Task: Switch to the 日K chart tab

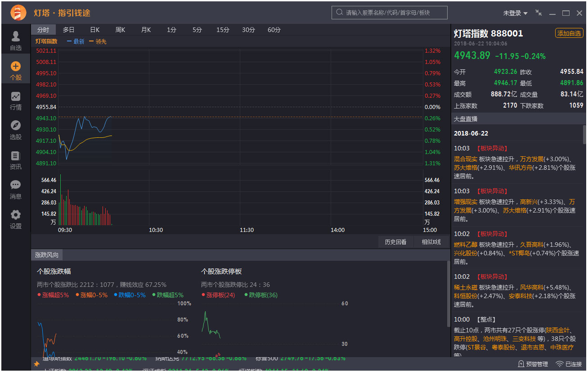Action: pos(95,30)
